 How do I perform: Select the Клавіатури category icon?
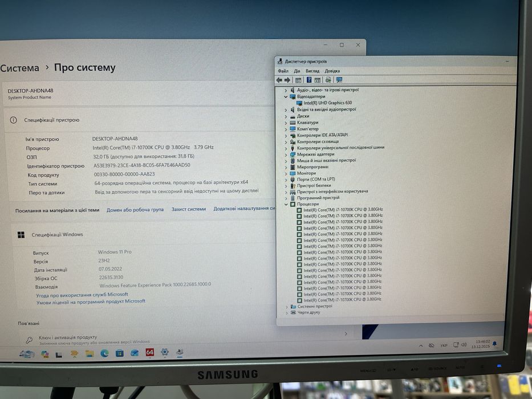[x=293, y=123]
